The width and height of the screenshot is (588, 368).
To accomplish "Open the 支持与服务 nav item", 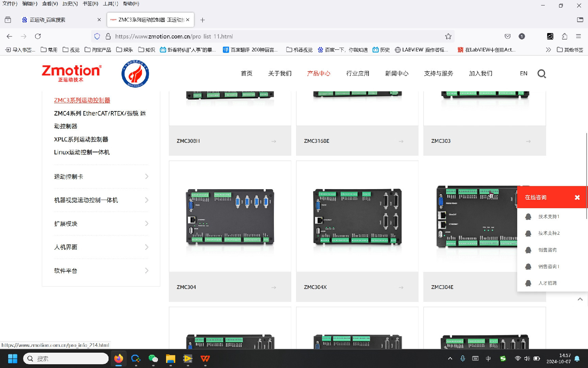I will (439, 73).
